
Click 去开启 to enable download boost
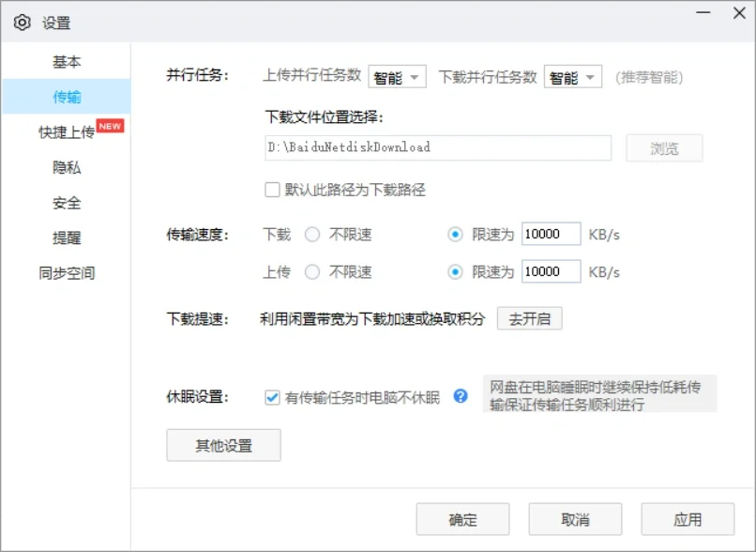529,318
